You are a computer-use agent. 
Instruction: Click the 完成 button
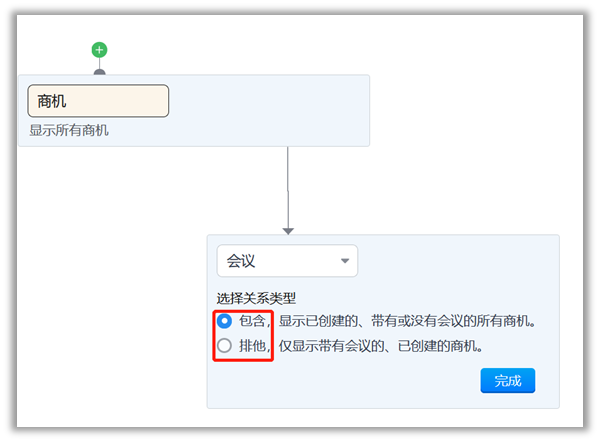508,381
